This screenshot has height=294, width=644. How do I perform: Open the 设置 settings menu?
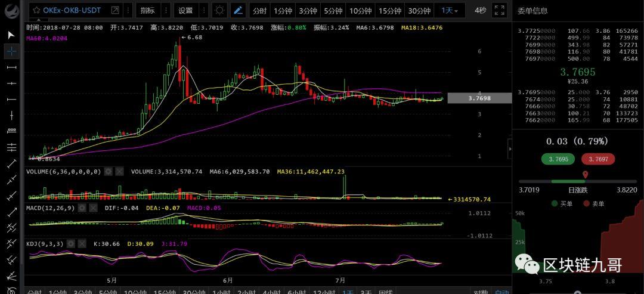coord(185,11)
